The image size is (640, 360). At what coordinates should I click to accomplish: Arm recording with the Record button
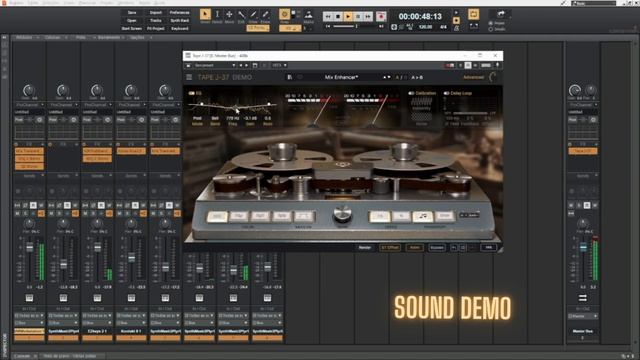(x=381, y=16)
